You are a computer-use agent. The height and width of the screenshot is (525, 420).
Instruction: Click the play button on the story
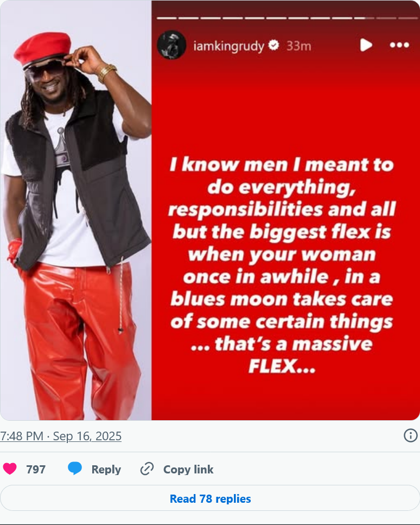point(366,45)
